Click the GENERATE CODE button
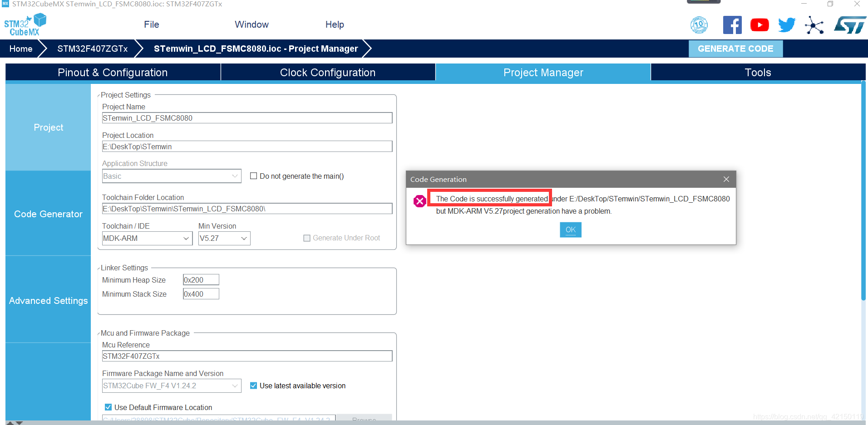 click(x=735, y=49)
